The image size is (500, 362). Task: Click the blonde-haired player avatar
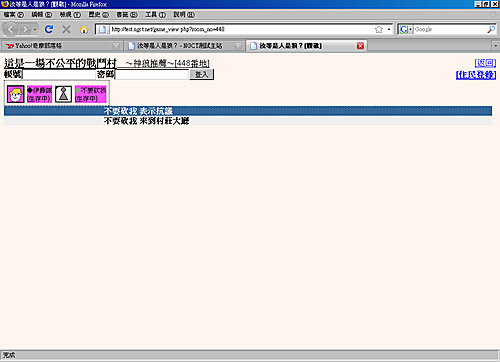pyautogui.click(x=16, y=94)
